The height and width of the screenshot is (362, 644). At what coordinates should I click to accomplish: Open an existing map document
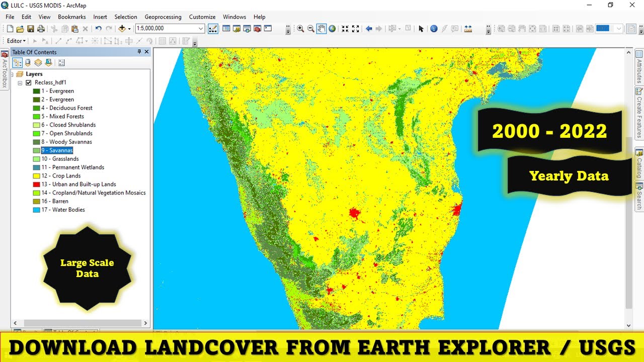tap(20, 29)
